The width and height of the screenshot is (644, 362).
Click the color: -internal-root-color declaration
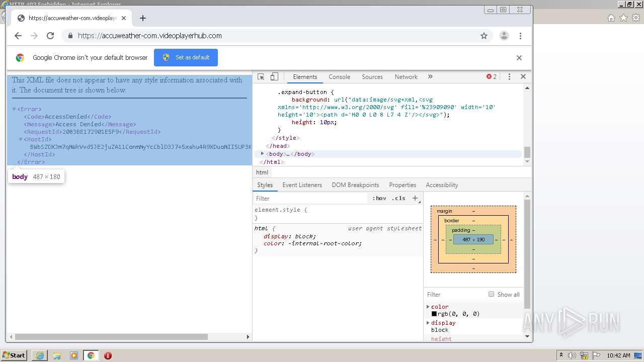tap(312, 243)
